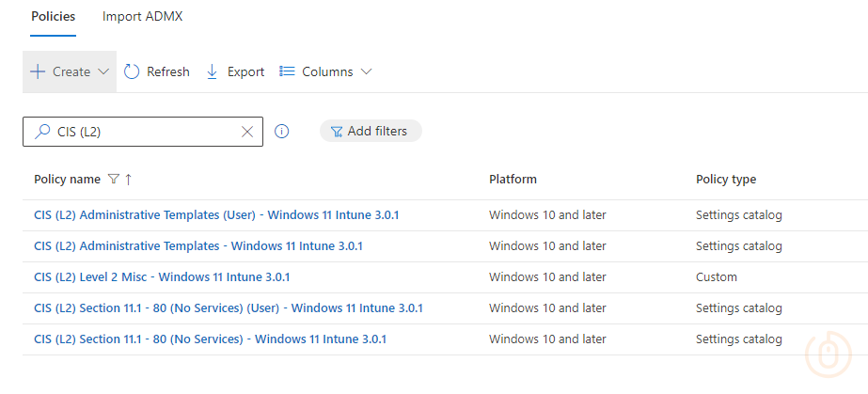The width and height of the screenshot is (868, 394).
Task: Click the Platform column header
Action: click(x=513, y=179)
